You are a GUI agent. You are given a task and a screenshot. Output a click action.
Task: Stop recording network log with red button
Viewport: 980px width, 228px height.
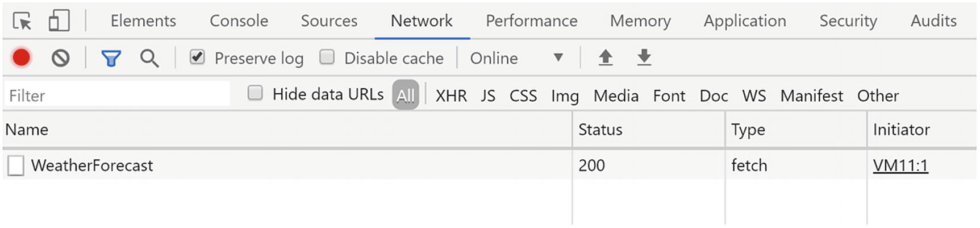coord(22,57)
